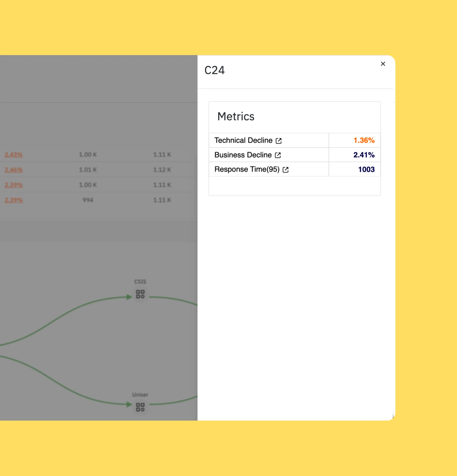Open Response Time(95) external link icon
The height and width of the screenshot is (476, 457).
[x=285, y=170]
